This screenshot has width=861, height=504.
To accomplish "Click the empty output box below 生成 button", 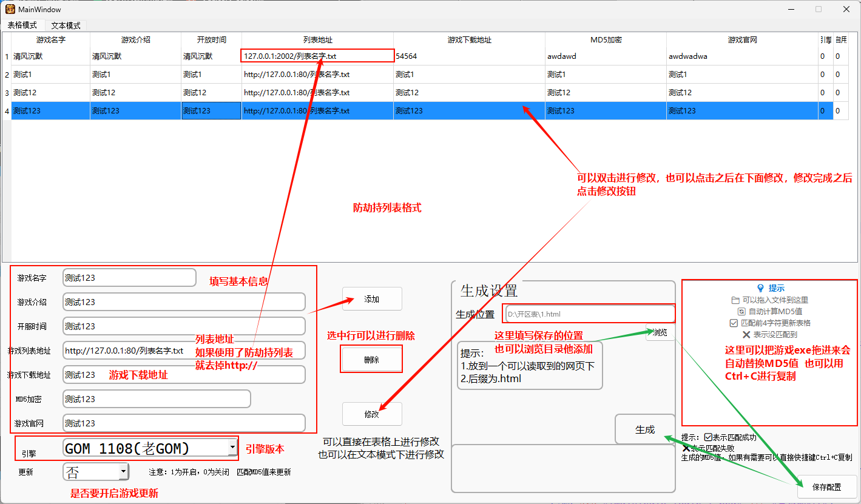I will (x=563, y=468).
